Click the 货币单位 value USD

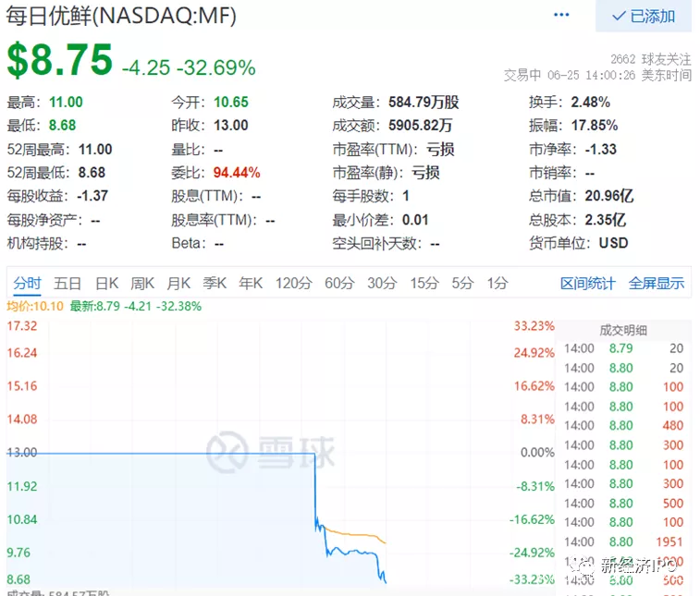[x=613, y=243]
